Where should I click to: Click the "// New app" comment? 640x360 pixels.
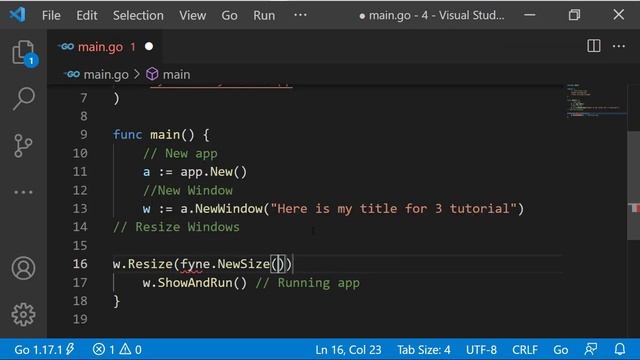[x=180, y=153]
